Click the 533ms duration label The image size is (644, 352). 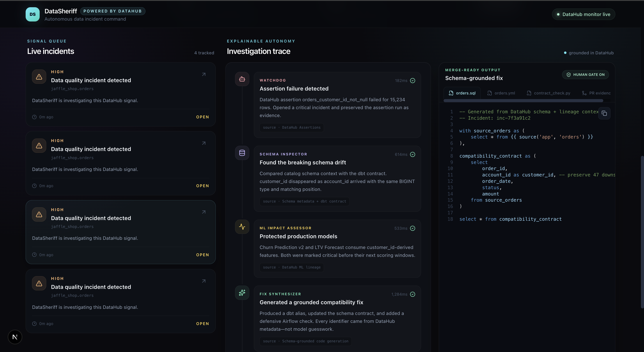pos(401,228)
